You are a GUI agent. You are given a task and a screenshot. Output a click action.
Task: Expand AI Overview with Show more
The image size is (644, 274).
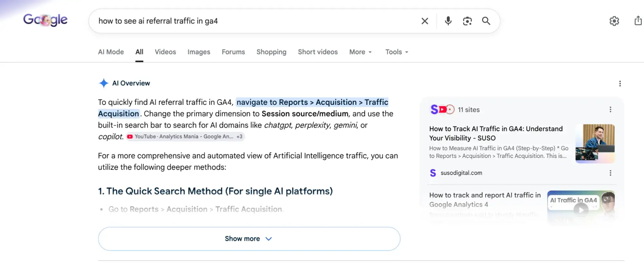249,239
